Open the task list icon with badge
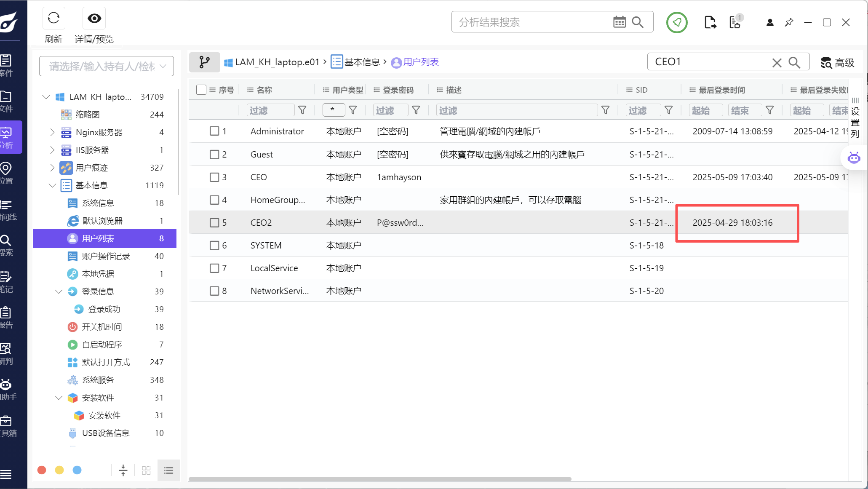This screenshot has height=489, width=868. 735,22
